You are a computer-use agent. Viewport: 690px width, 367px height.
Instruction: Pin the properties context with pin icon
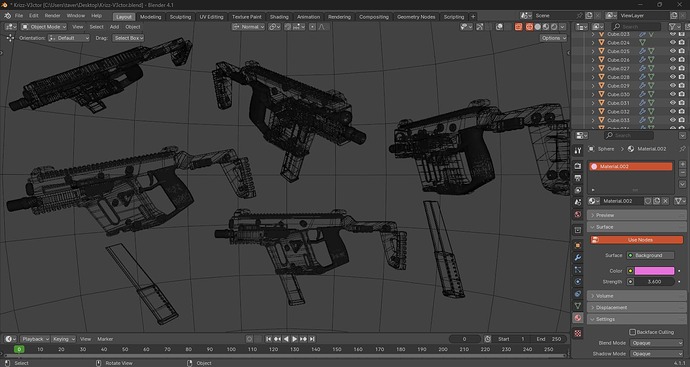pyautogui.click(x=683, y=149)
